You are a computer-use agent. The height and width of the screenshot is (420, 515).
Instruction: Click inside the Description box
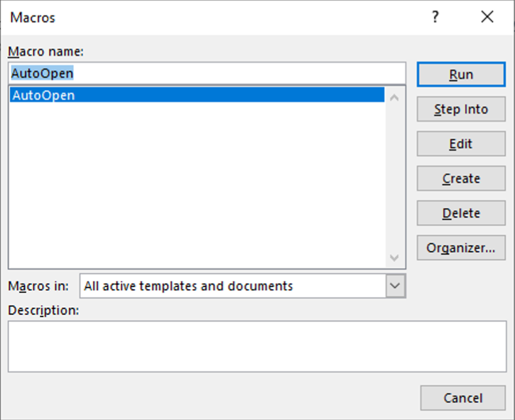(257, 347)
